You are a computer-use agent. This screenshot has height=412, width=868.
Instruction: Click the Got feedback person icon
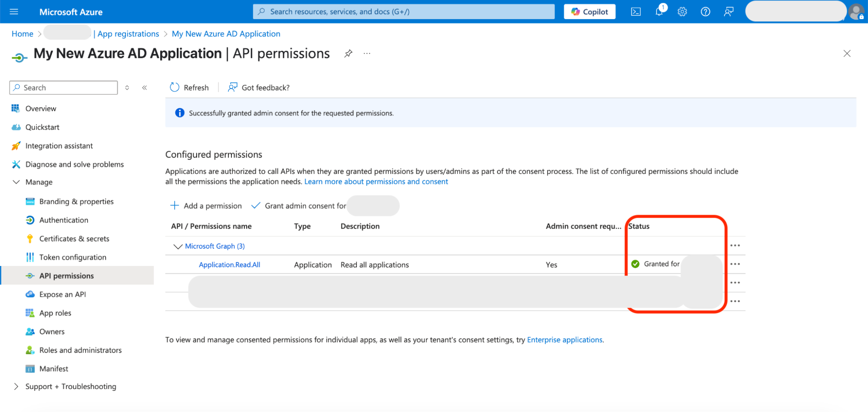point(233,87)
